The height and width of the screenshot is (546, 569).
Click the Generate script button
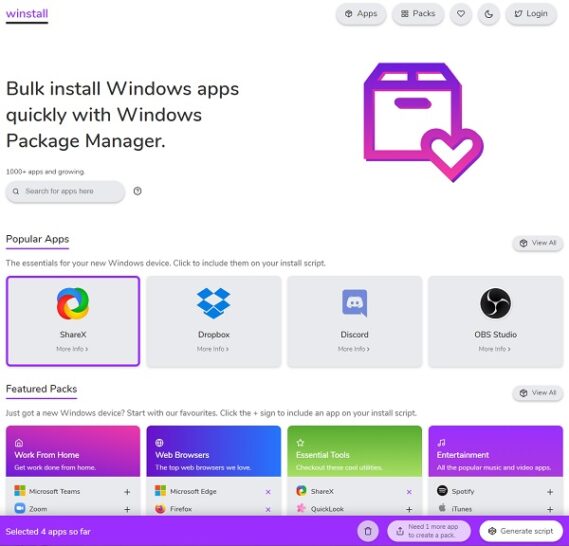pyautogui.click(x=521, y=531)
